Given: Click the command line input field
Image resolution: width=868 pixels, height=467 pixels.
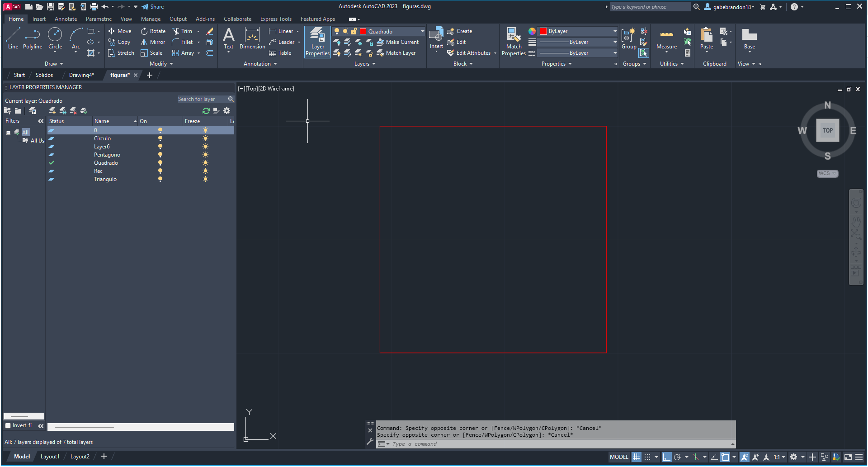Looking at the screenshot, I should pyautogui.click(x=561, y=444).
